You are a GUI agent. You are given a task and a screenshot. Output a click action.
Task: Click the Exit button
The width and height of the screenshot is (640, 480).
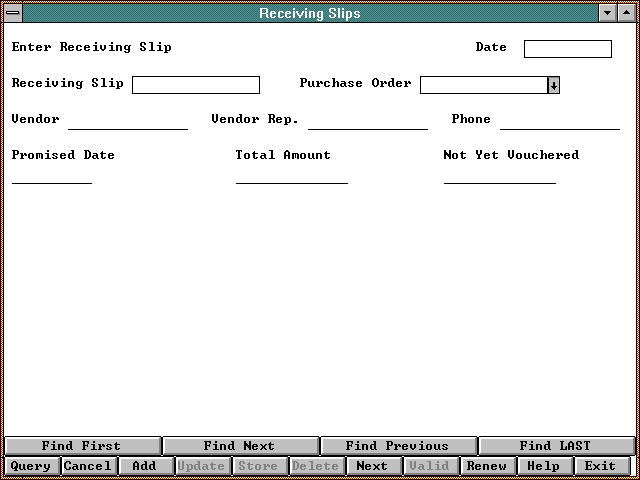click(x=601, y=466)
